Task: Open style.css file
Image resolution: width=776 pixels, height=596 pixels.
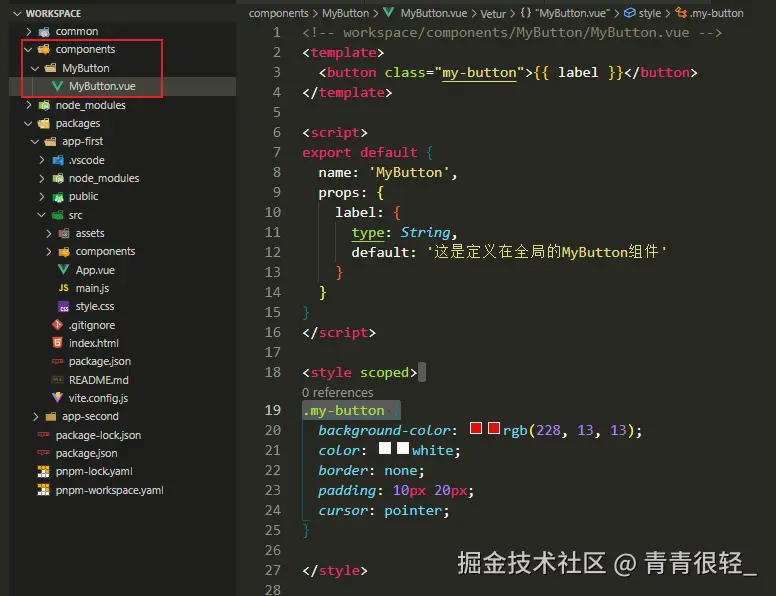Action: pyautogui.click(x=95, y=306)
